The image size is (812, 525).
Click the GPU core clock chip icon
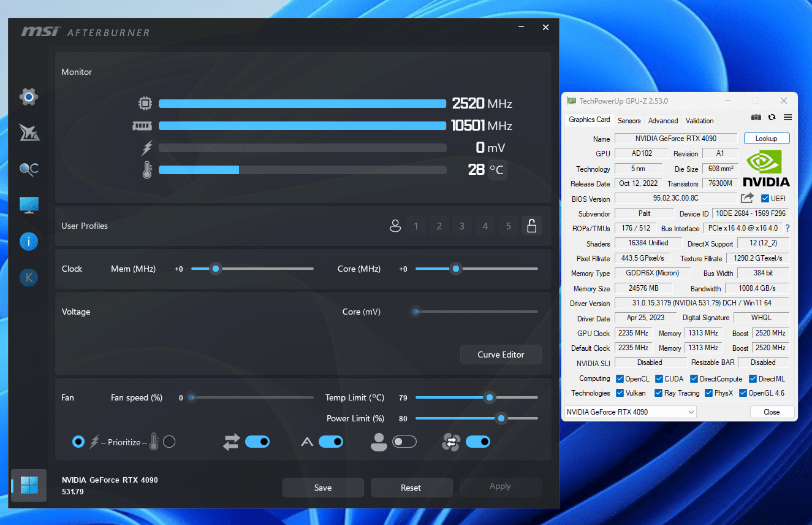pyautogui.click(x=145, y=104)
